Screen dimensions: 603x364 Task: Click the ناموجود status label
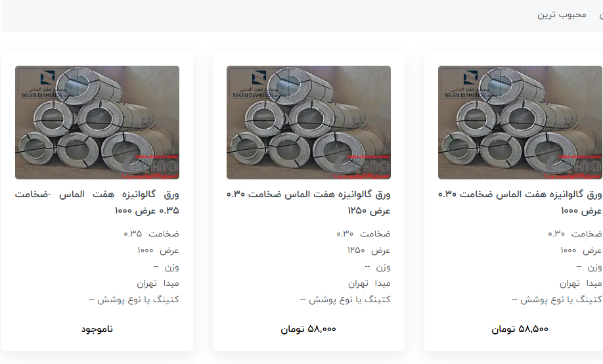point(97,329)
